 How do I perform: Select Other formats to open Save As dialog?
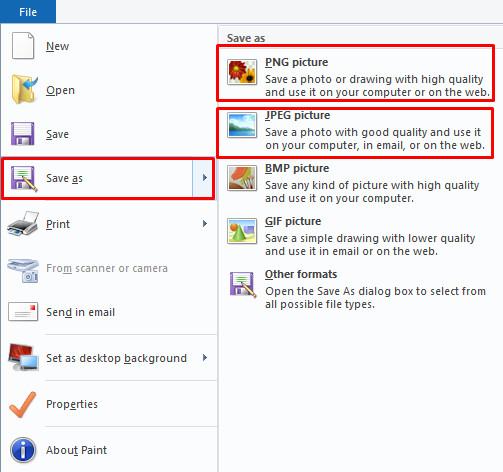(357, 289)
